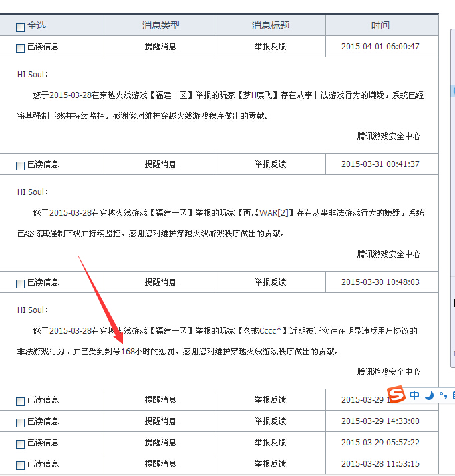Click 已读信息 label in the 2015-03-31 00:41:37 row

coord(43,164)
